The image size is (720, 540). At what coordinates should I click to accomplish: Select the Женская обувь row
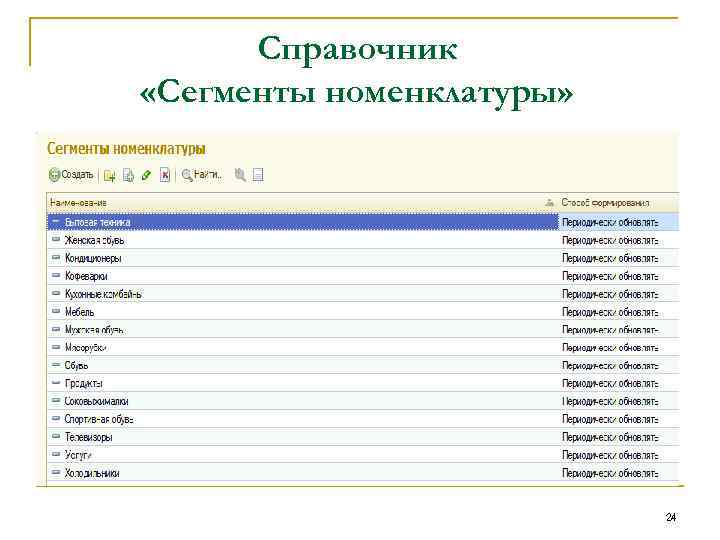pyautogui.click(x=363, y=240)
